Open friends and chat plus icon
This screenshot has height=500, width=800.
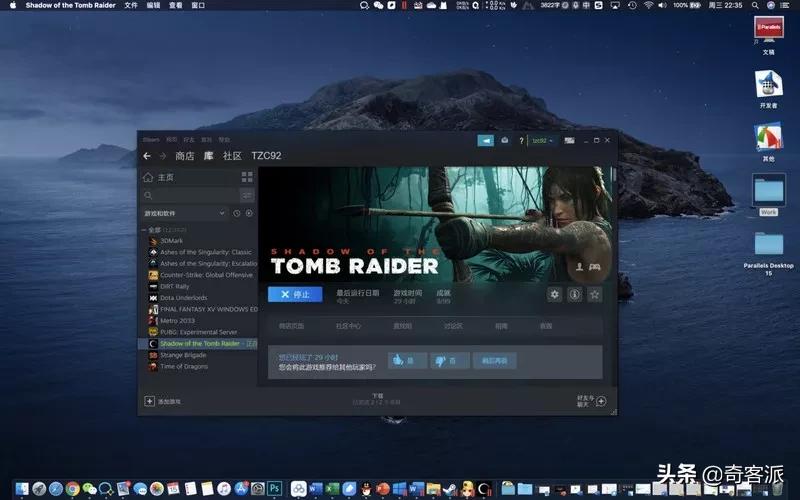pyautogui.click(x=602, y=401)
